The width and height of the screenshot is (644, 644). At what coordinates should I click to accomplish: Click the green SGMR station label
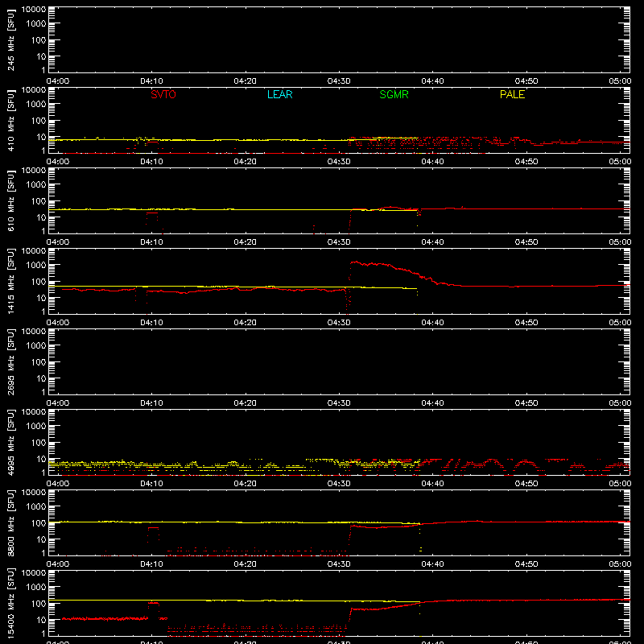tap(394, 94)
